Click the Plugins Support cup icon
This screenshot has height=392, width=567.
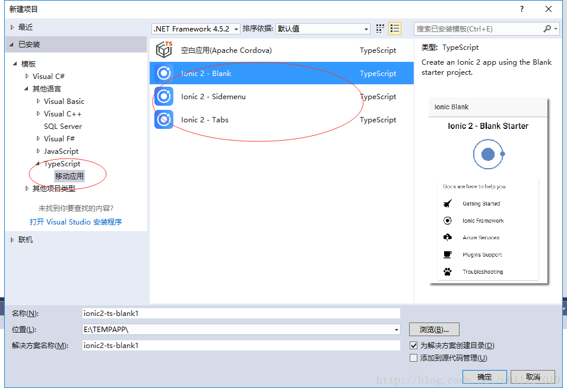click(447, 255)
